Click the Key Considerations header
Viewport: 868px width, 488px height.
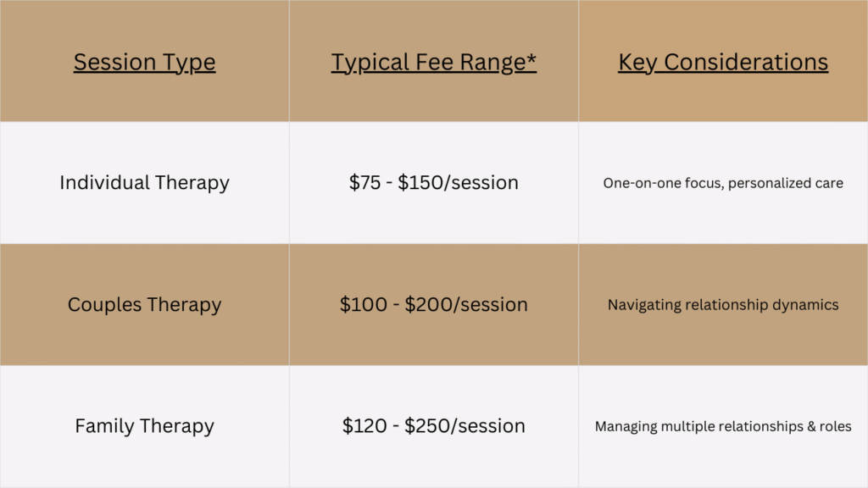723,62
